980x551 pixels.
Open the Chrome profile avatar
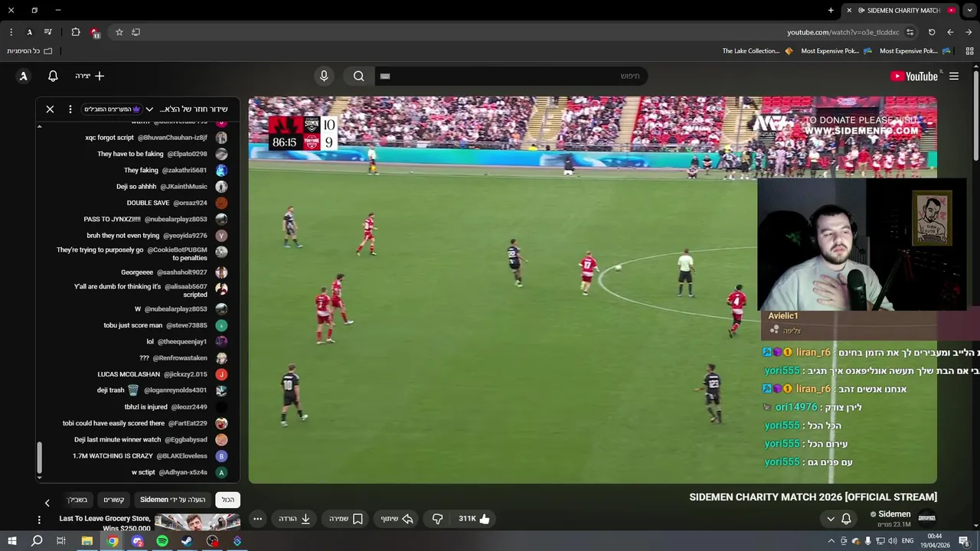pyautogui.click(x=29, y=32)
